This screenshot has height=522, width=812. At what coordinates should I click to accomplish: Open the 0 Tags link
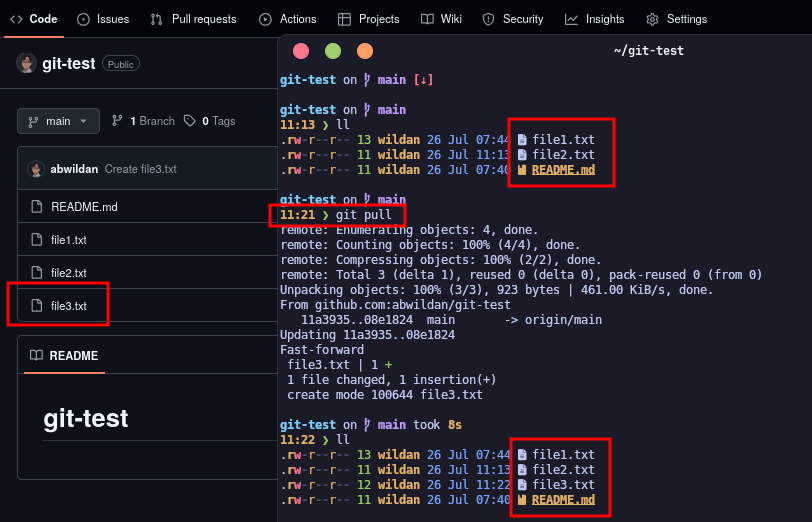click(x=209, y=121)
